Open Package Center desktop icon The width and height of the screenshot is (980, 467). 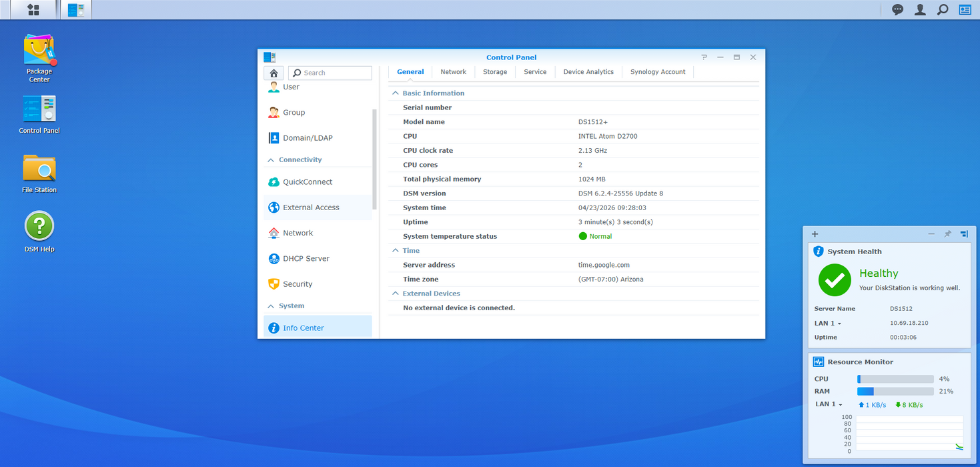(x=39, y=58)
